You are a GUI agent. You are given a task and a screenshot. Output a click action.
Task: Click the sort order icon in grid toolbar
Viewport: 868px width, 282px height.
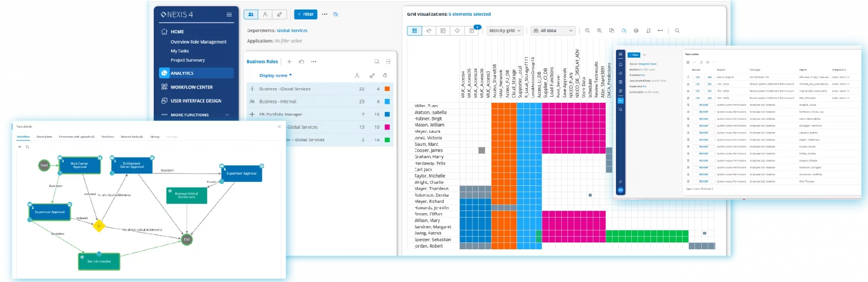point(648,31)
